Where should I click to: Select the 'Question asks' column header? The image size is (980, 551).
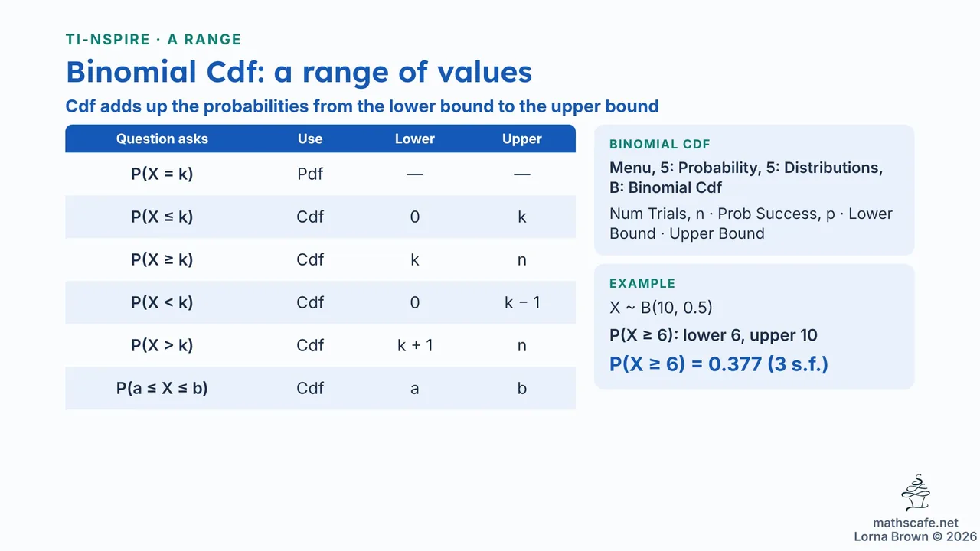pyautogui.click(x=162, y=139)
